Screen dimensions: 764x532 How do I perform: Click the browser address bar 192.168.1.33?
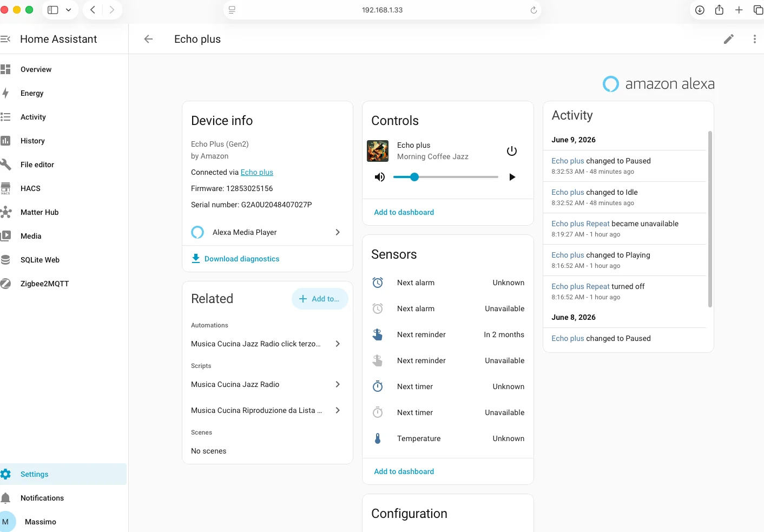tap(382, 10)
